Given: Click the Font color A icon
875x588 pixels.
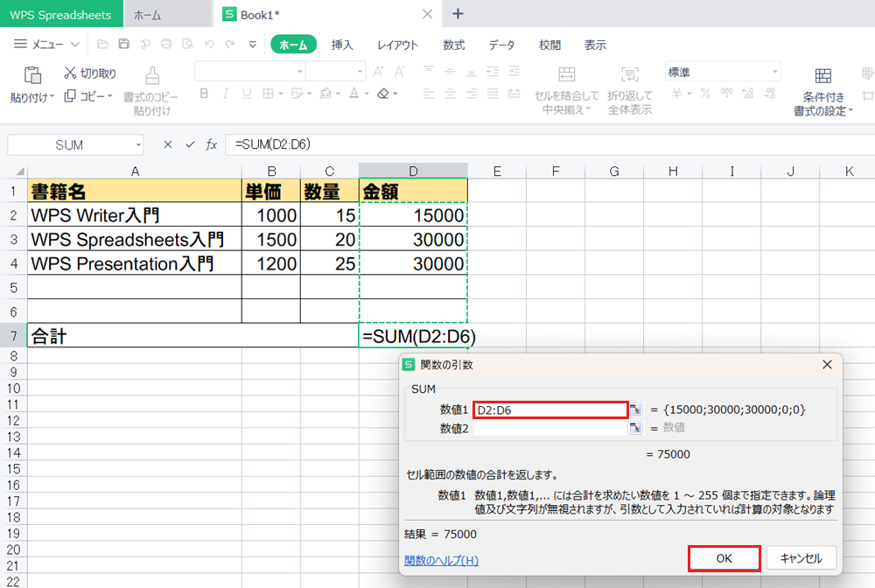Looking at the screenshot, I should coord(354,94).
